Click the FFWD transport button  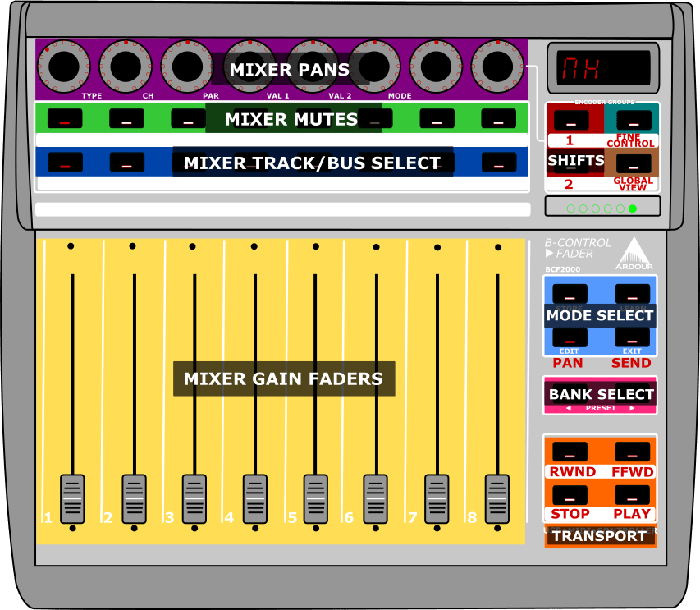(x=633, y=452)
